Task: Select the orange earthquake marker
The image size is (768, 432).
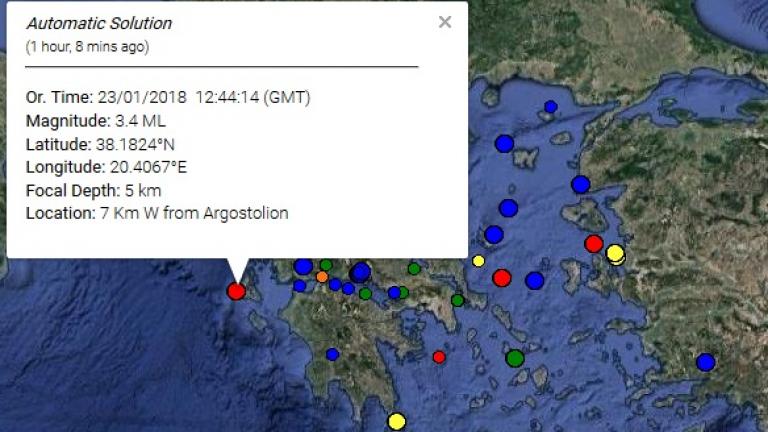Action: tap(322, 277)
